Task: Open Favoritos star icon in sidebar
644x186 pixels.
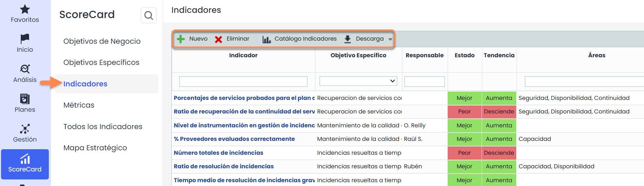Action: 25,9
